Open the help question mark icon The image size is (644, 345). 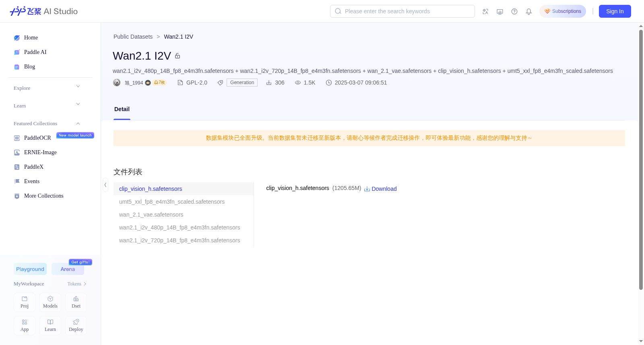click(514, 12)
